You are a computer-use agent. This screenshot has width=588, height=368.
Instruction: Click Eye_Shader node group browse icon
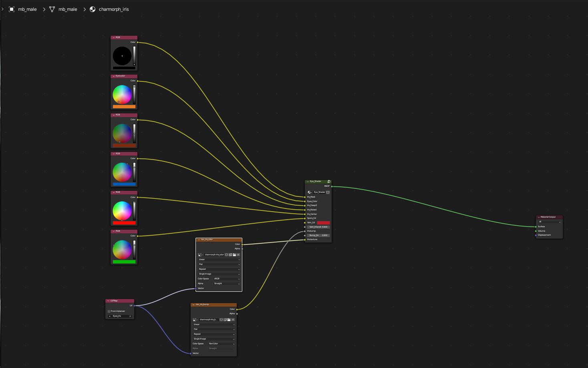tap(310, 192)
